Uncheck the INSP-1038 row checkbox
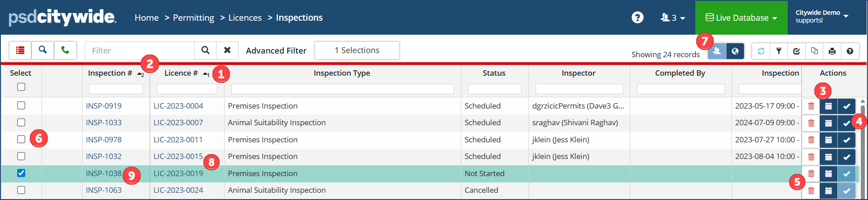Image resolution: width=868 pixels, height=200 pixels. [x=21, y=173]
